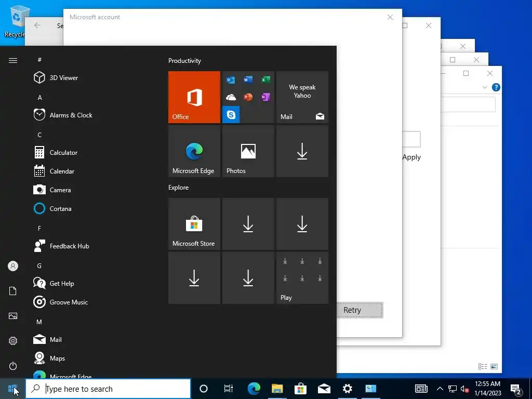
Task: Click the Outlook icon in Office tile group
Action: pyautogui.click(x=231, y=79)
